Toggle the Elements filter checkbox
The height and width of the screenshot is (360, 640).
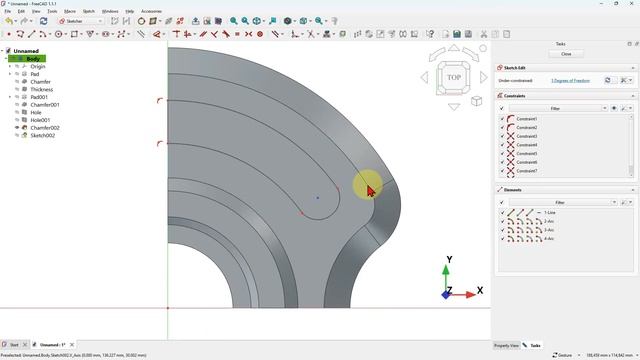[x=502, y=202]
